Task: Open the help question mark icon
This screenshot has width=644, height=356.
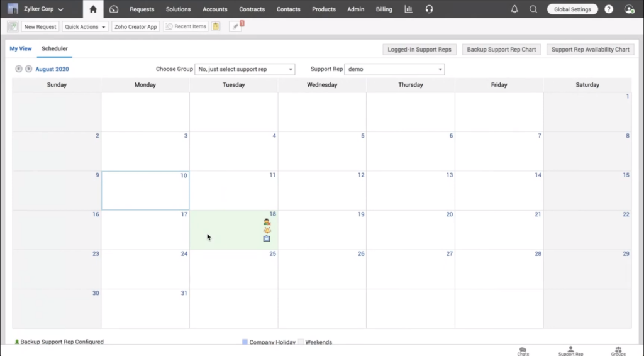Action: tap(609, 9)
